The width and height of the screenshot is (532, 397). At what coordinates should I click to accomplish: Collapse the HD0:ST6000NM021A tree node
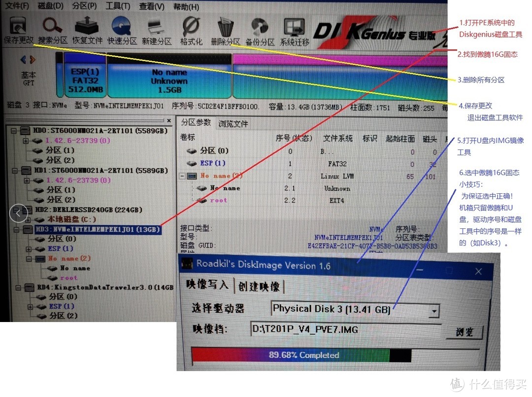coord(14,131)
